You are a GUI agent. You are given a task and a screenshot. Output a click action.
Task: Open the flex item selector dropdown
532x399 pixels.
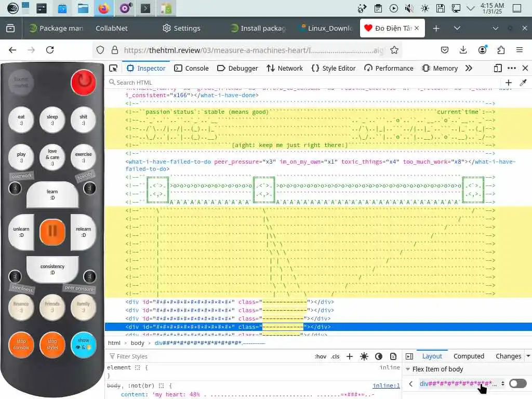(503, 384)
